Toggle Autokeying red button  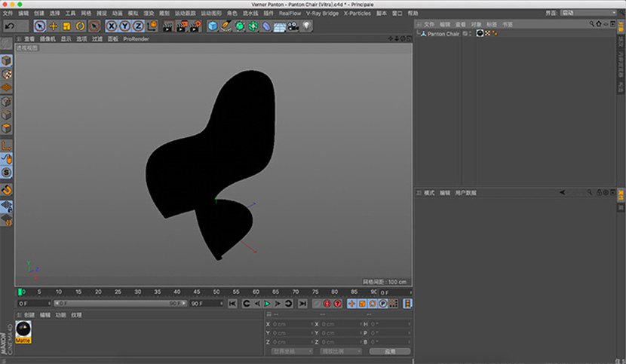(337, 304)
